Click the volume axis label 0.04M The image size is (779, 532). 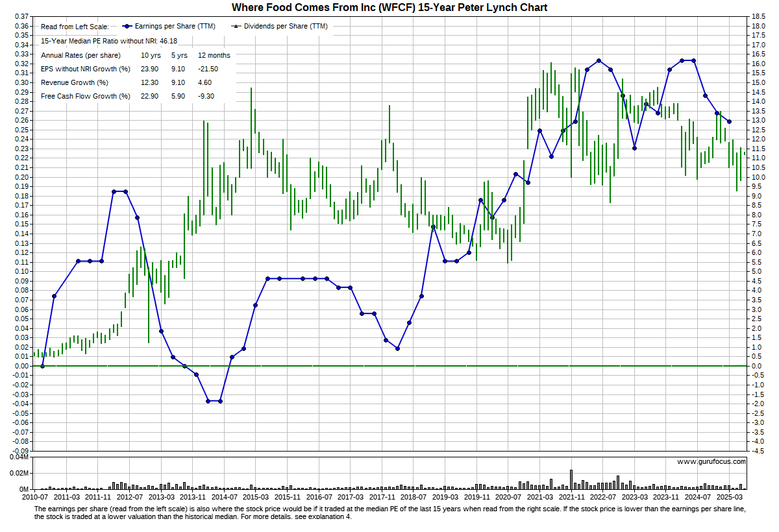(19, 457)
